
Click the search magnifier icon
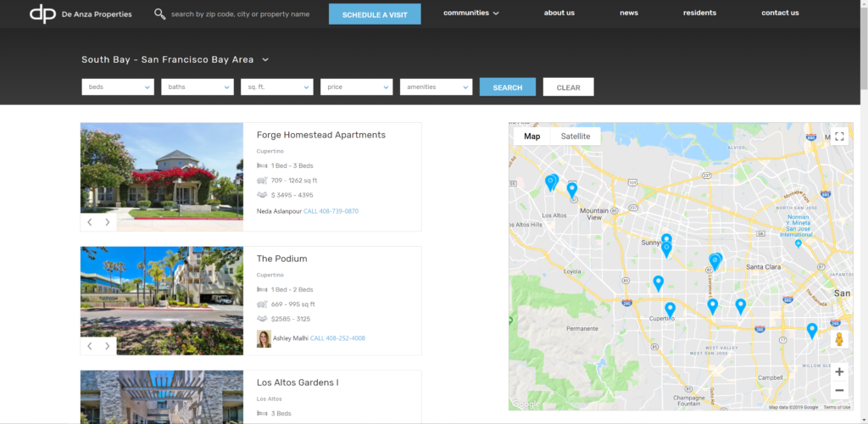coord(159,14)
